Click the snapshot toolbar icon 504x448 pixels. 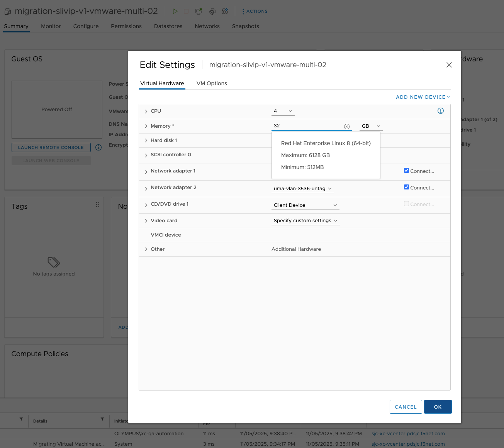(x=212, y=11)
